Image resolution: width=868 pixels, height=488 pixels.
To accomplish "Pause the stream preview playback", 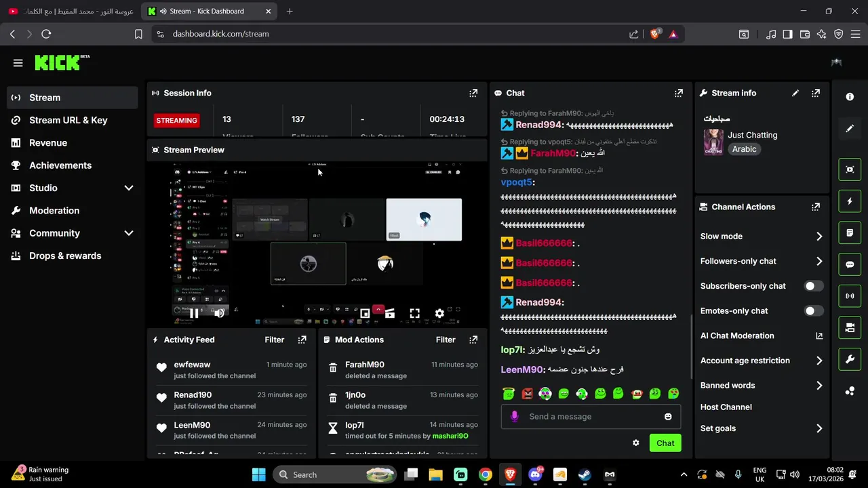I will (x=194, y=313).
